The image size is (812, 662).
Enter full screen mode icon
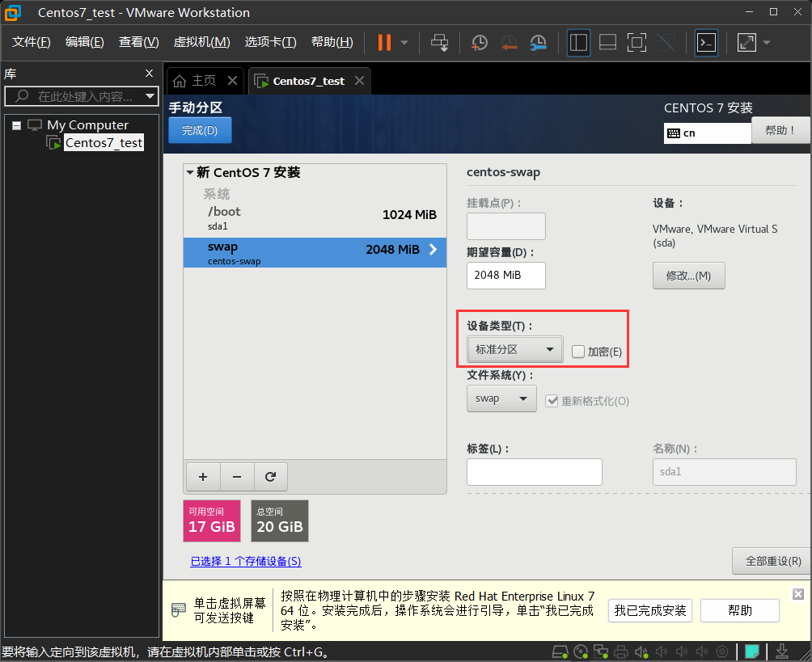[x=636, y=42]
